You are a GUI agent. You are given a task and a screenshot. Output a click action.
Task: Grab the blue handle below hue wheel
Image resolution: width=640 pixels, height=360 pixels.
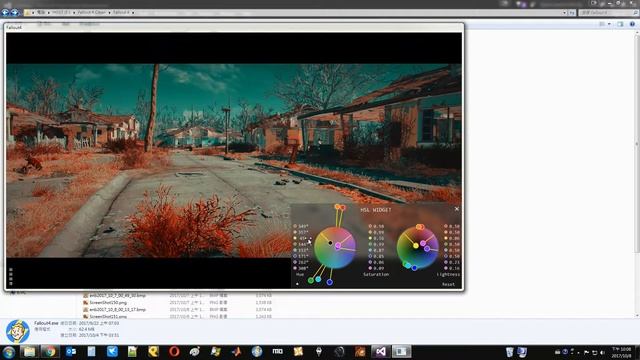point(329,282)
